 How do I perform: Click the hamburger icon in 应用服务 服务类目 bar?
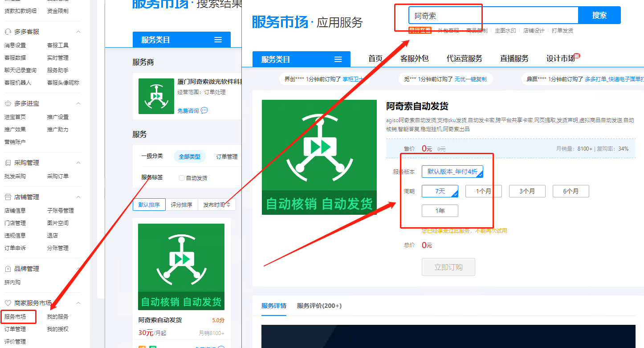click(338, 59)
